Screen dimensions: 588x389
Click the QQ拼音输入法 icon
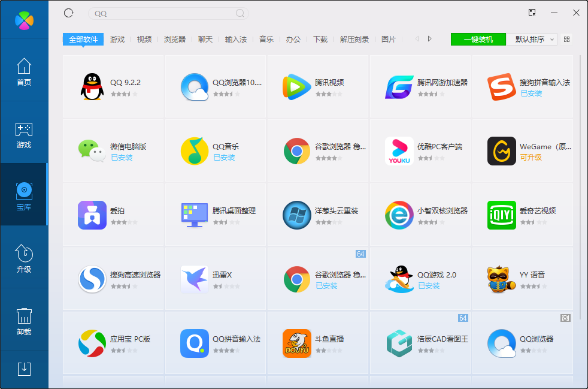194,343
